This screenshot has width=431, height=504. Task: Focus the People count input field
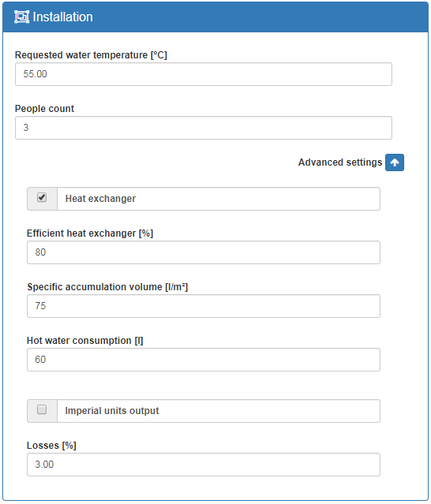(x=204, y=128)
